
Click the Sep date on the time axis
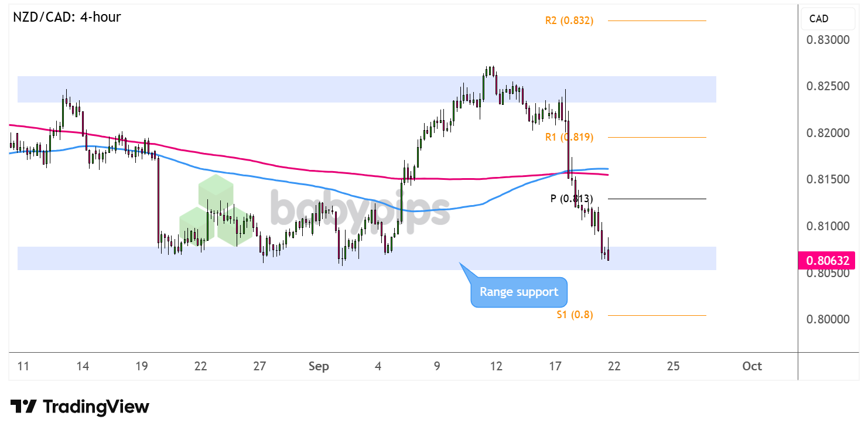tap(319, 367)
